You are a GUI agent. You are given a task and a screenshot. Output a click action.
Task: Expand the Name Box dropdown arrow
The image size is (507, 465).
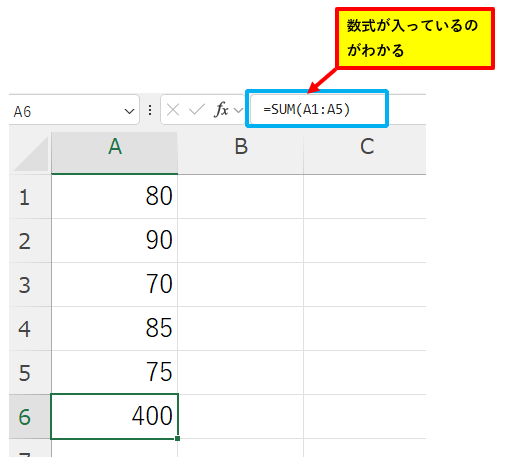(x=129, y=111)
